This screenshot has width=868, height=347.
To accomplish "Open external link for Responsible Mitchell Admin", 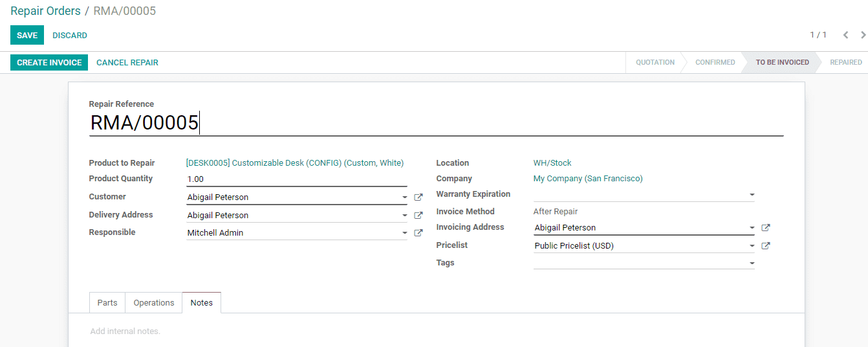I will click(x=418, y=233).
